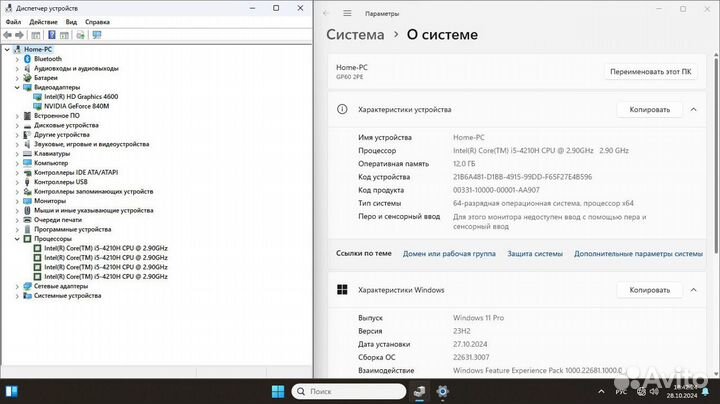Viewport: 720px width, 404px height.
Task: Click the forward arrow in Device Manager toolbar
Action: point(19,35)
